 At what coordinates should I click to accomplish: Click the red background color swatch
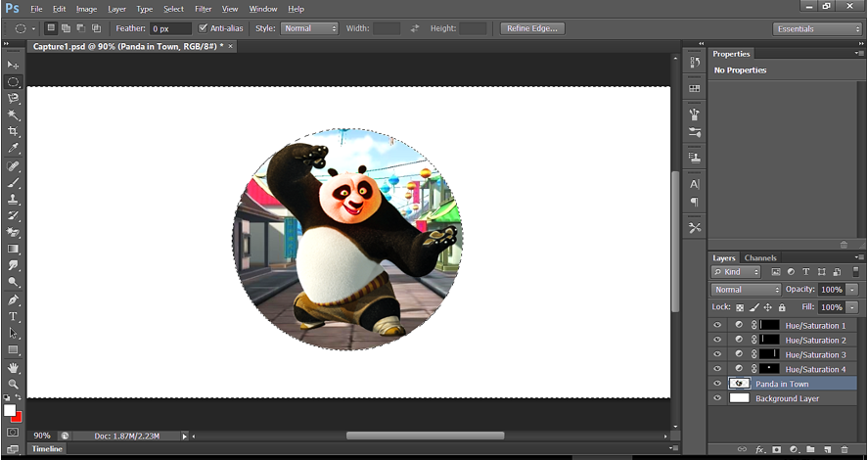pyautogui.click(x=18, y=418)
